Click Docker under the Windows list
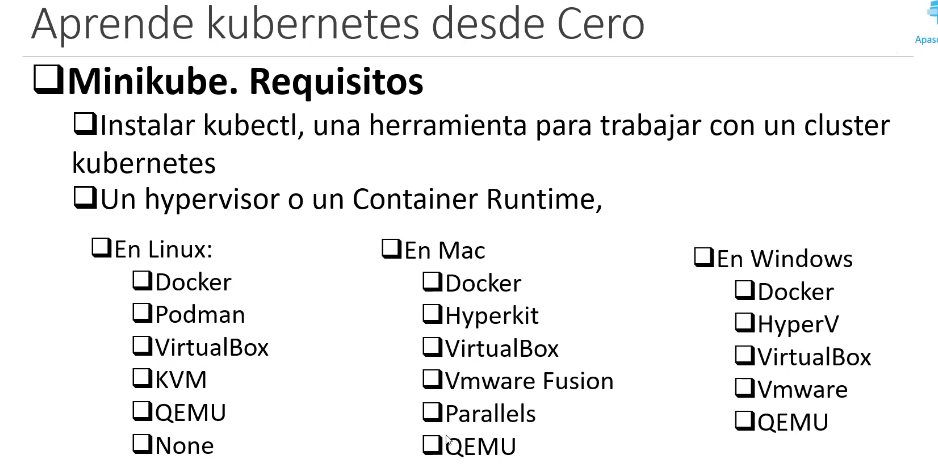 pos(796,292)
